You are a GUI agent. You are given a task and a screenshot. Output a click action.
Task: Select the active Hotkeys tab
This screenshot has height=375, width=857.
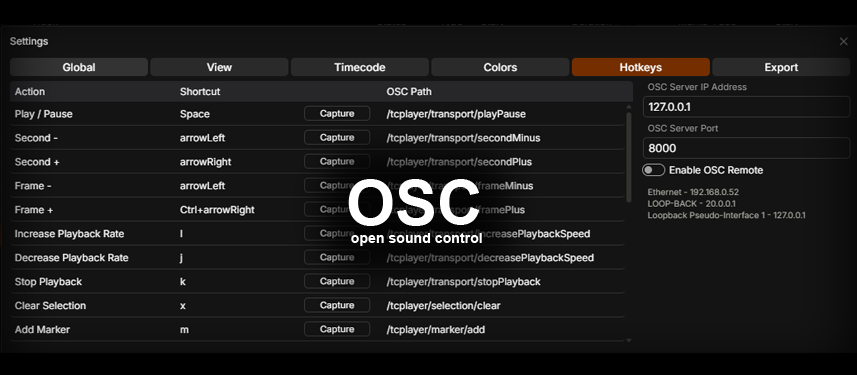coord(641,67)
